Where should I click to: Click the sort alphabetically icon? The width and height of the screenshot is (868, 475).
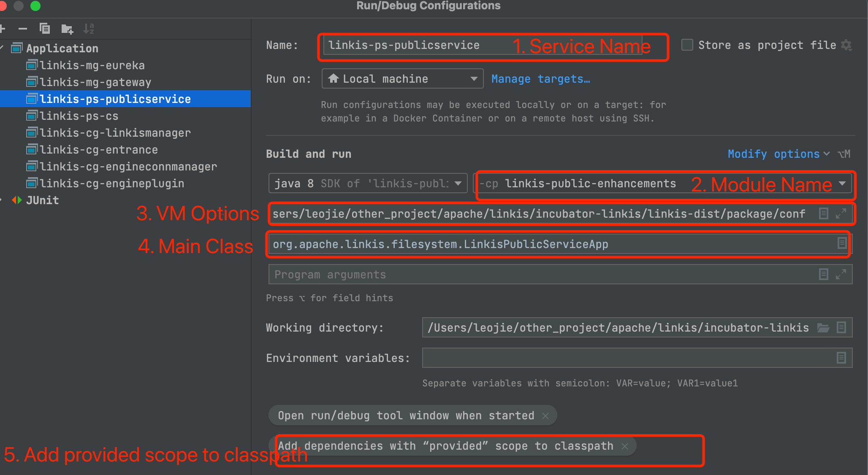pos(89,29)
